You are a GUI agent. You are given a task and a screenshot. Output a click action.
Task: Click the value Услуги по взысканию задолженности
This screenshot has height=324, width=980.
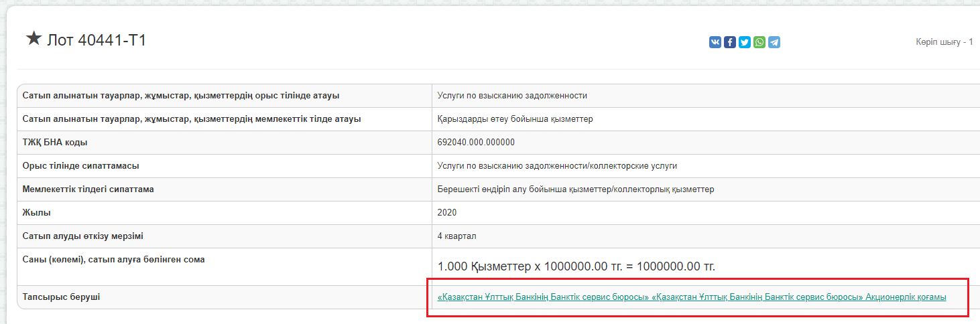512,96
